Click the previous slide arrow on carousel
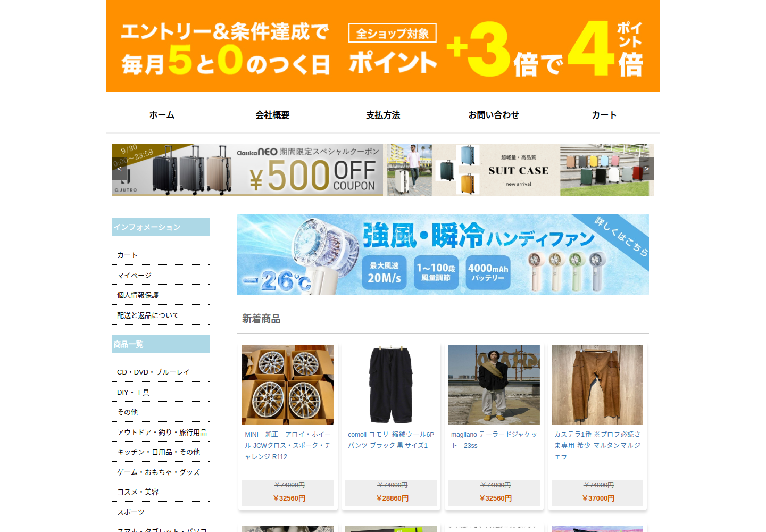This screenshot has height=532, width=766. pos(119,169)
